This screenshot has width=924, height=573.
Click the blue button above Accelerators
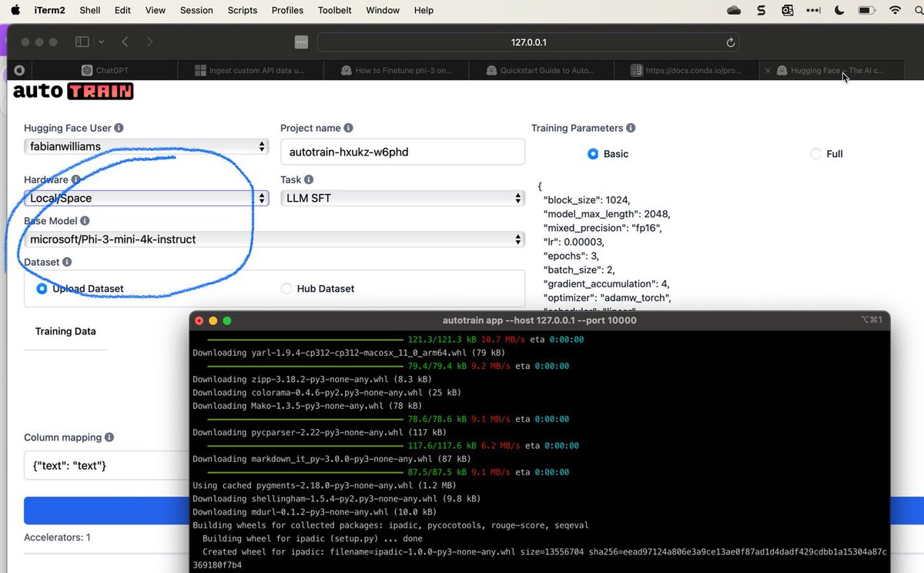tap(106, 511)
